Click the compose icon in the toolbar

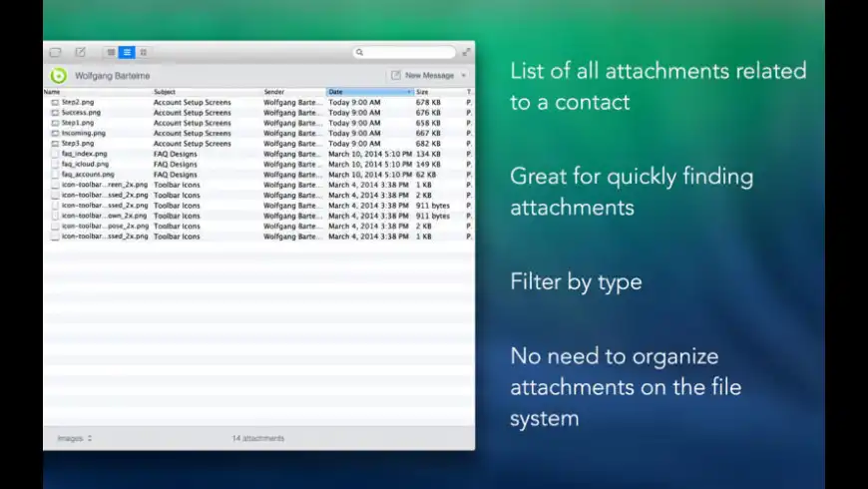(x=81, y=52)
